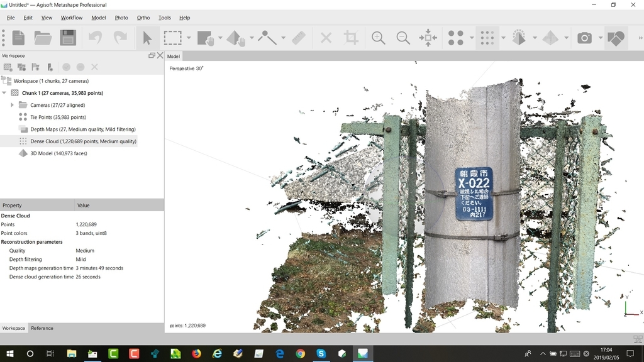The image size is (644, 362).
Task: Select the Navigation arrow tool
Action: (x=147, y=38)
